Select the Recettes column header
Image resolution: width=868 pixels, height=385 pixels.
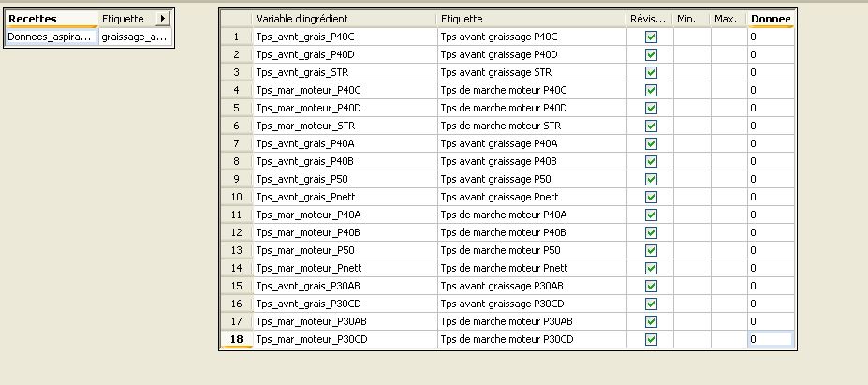click(52, 19)
